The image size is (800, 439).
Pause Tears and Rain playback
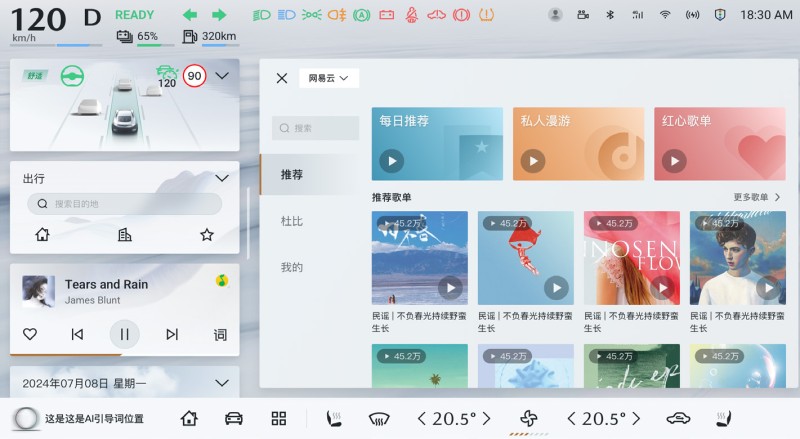124,334
